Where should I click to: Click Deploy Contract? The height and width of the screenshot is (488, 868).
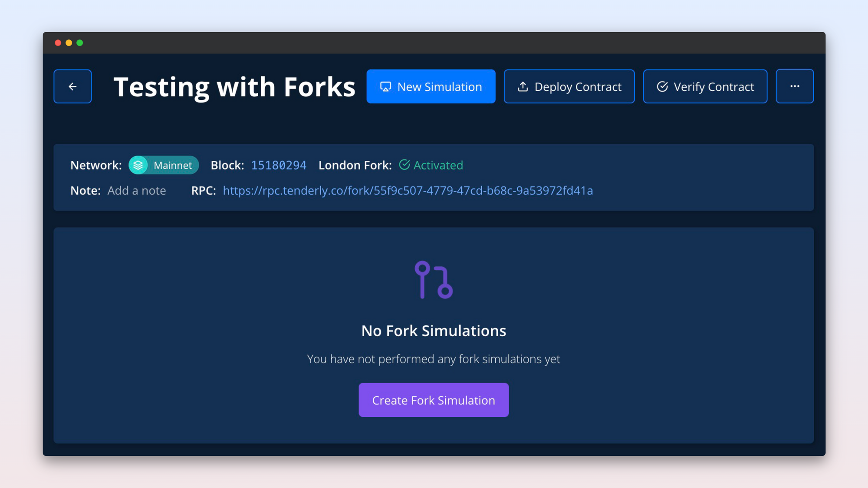[x=569, y=86]
